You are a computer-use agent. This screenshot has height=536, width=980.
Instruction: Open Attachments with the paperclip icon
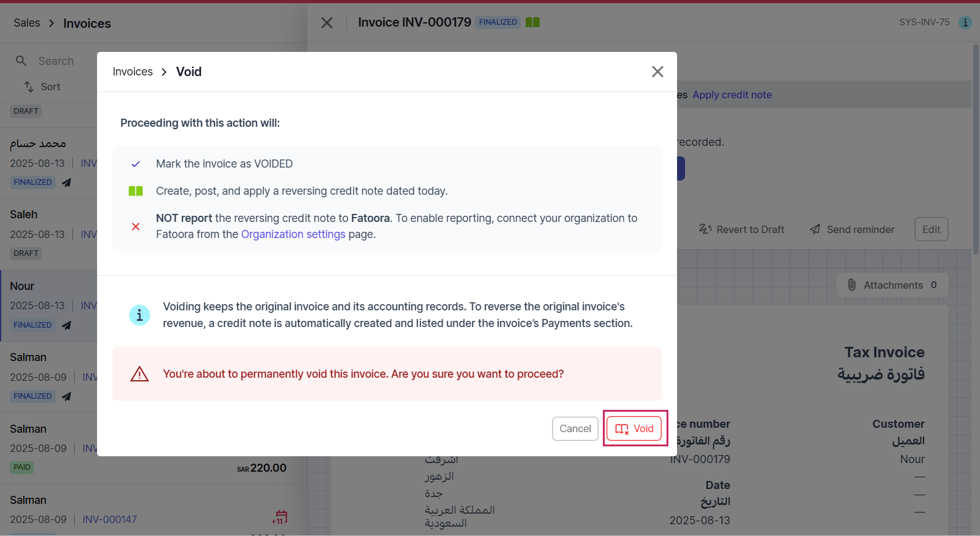pyautogui.click(x=892, y=285)
